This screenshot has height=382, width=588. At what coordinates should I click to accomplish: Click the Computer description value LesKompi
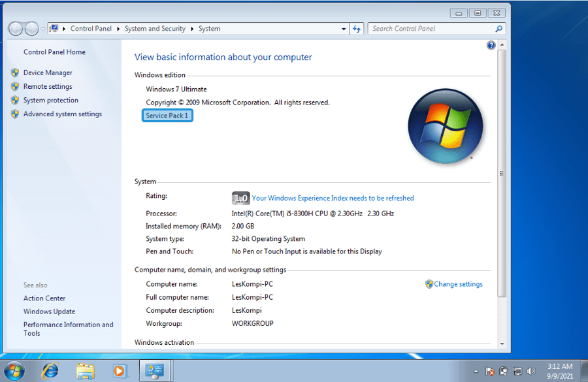coord(246,310)
